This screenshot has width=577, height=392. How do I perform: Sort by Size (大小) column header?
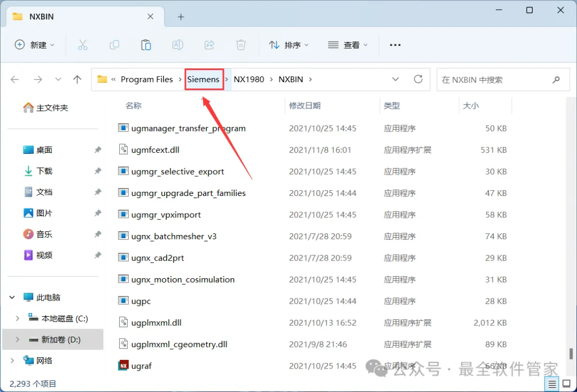471,106
